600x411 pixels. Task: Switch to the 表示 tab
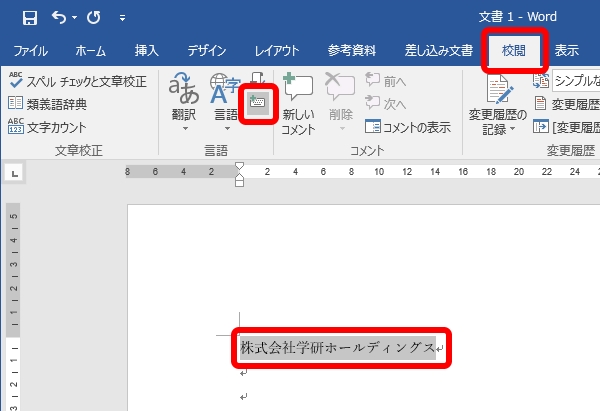coord(567,51)
